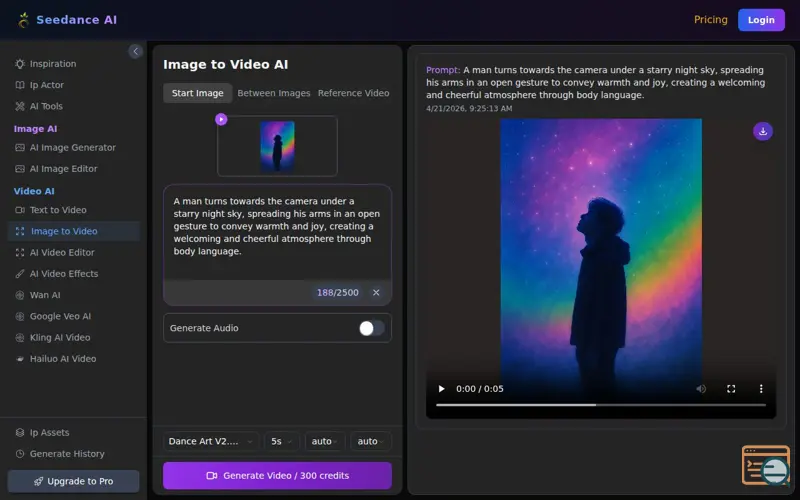The width and height of the screenshot is (800, 500).
Task: Switch to the Reference Video tab
Action: click(x=354, y=93)
